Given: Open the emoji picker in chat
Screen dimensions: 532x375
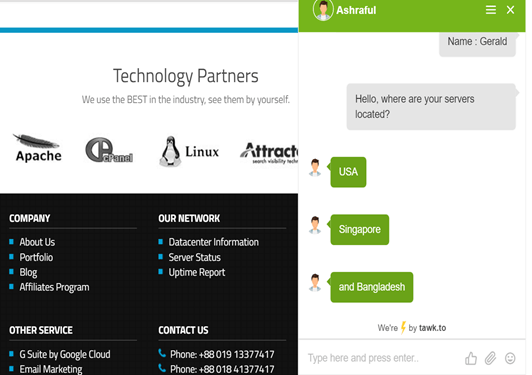Looking at the screenshot, I should coord(510,358).
